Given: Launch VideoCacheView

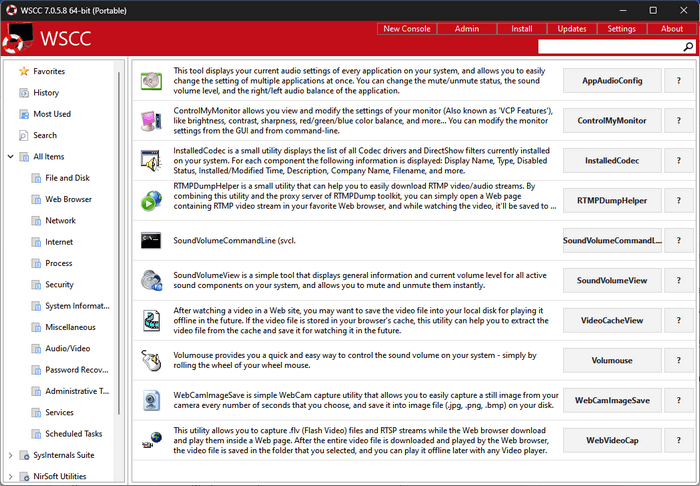Looking at the screenshot, I should (612, 320).
